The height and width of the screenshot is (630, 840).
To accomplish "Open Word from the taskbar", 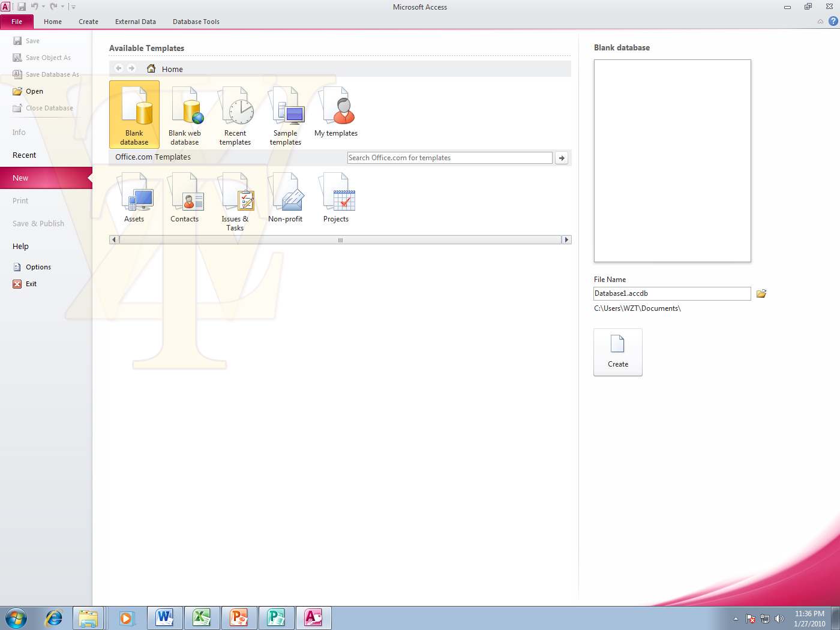I will pyautogui.click(x=164, y=617).
